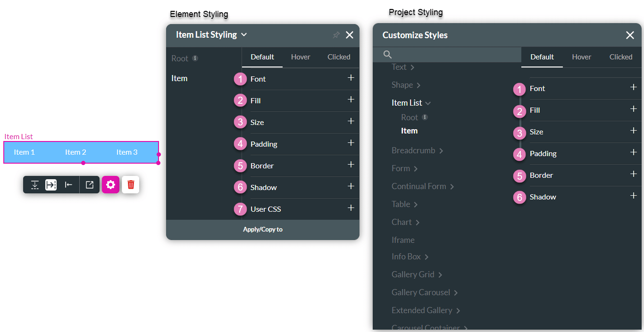Expand the Font section in Element Styling
This screenshot has width=644, height=332.
tap(351, 79)
